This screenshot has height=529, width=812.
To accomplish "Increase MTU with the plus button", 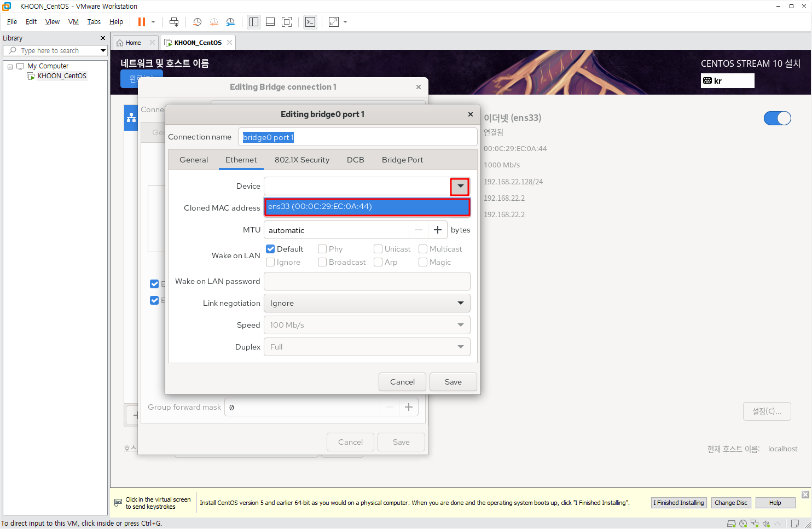I will click(438, 230).
